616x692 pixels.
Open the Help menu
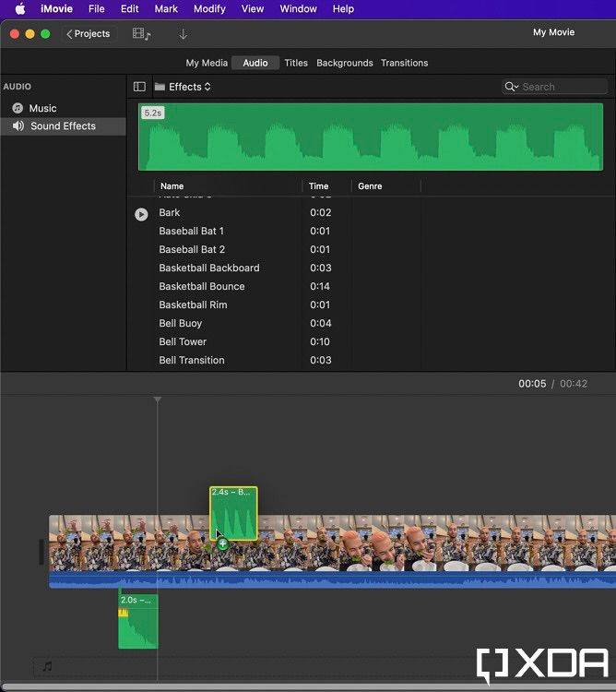point(343,9)
